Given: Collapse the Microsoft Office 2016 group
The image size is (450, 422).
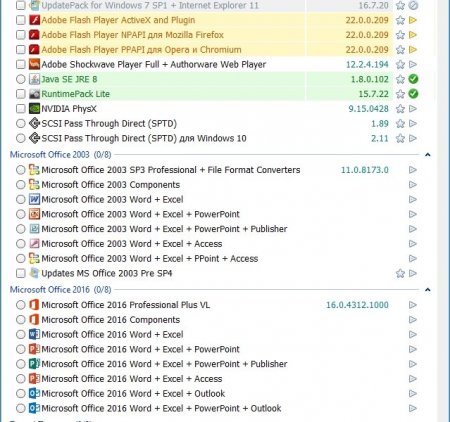Looking at the screenshot, I should (x=427, y=290).
